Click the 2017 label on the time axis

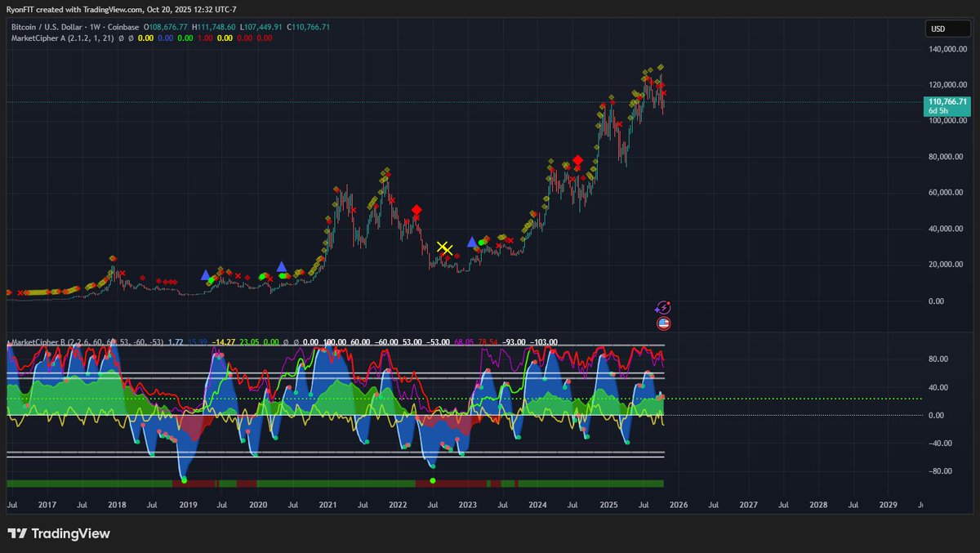click(47, 506)
